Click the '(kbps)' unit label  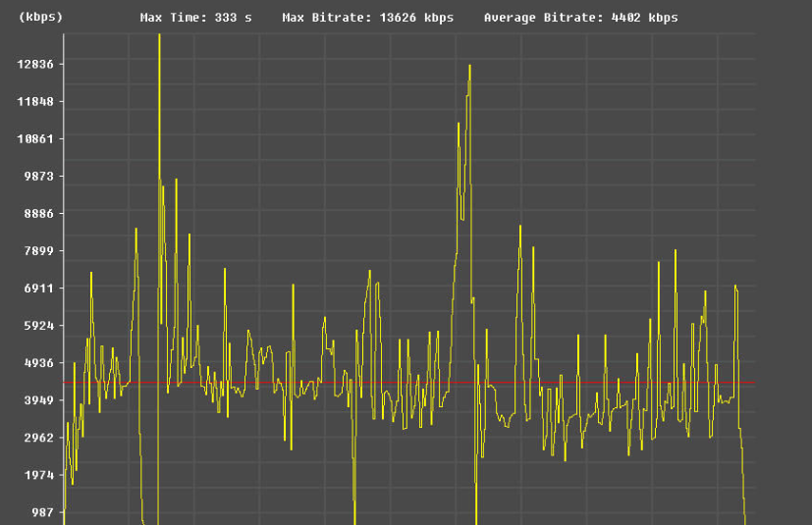click(x=40, y=17)
